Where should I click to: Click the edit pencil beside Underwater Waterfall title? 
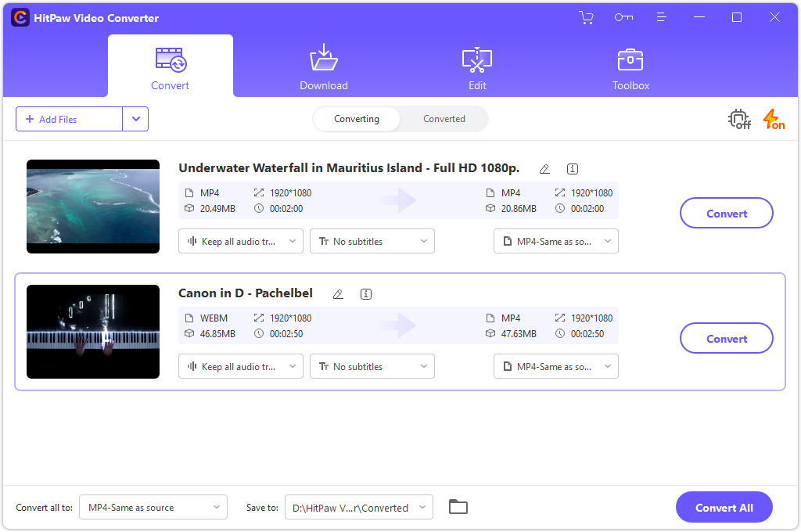pyautogui.click(x=544, y=169)
